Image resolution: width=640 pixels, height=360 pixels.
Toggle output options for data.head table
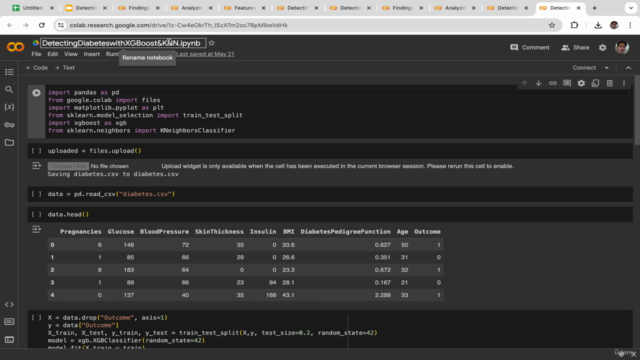tap(36, 229)
